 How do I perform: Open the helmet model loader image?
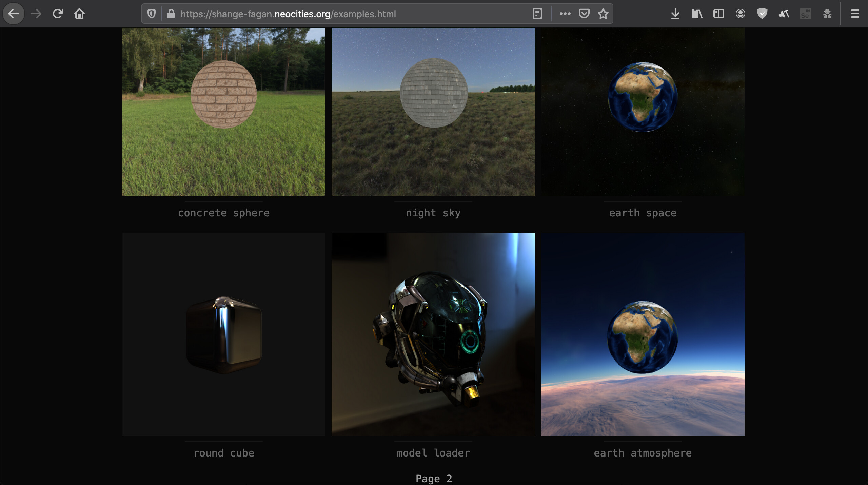tap(433, 334)
